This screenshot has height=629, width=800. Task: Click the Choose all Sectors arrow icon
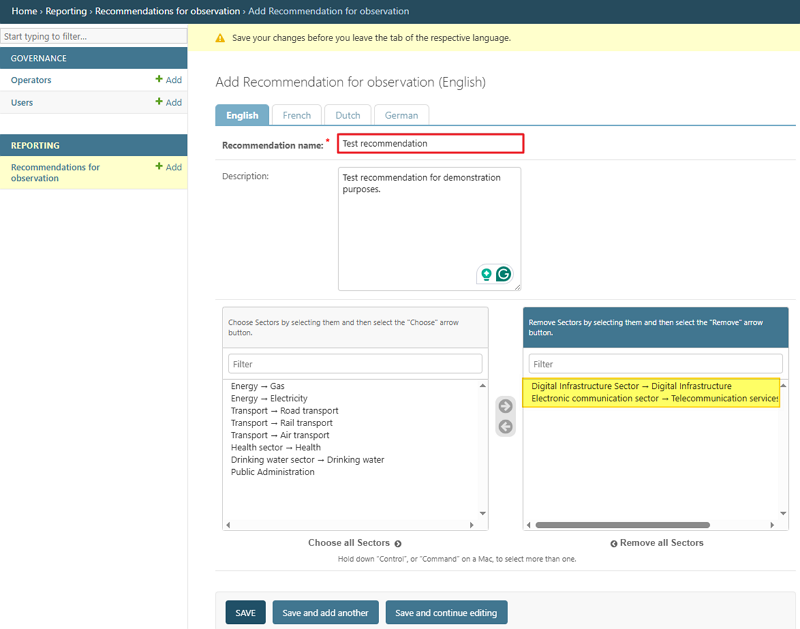coord(398,544)
